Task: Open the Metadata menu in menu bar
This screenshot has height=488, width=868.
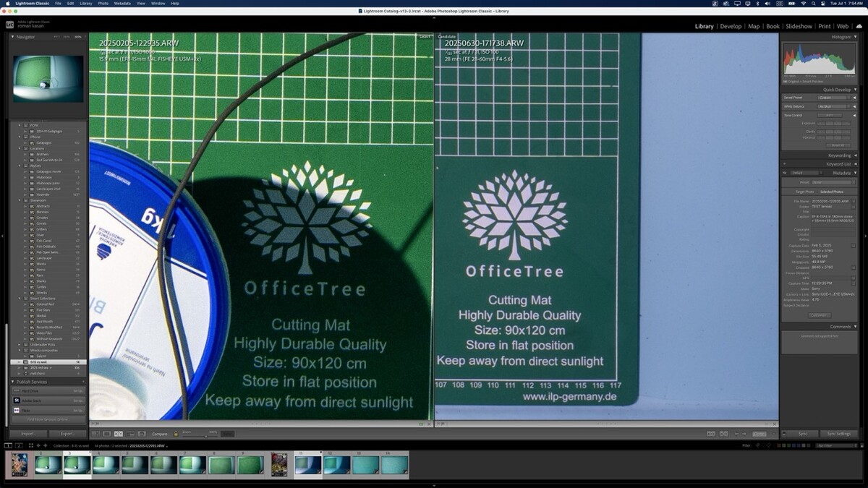Action: pos(122,4)
